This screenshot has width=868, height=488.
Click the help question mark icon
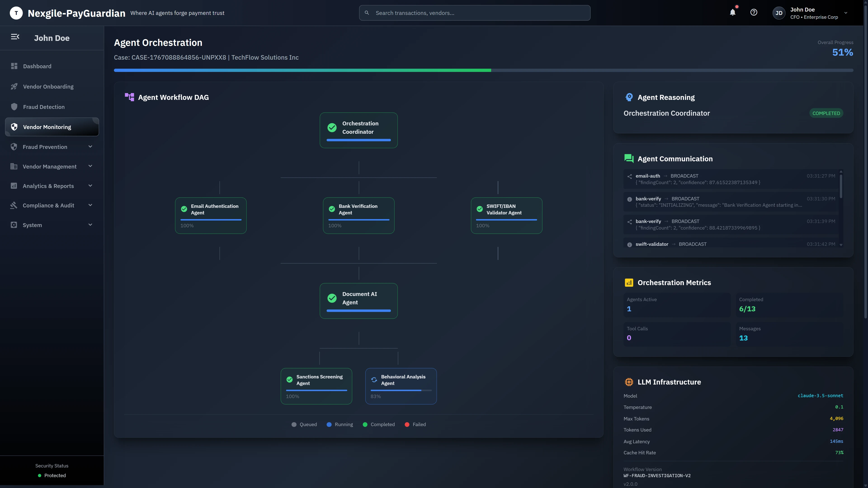754,12
